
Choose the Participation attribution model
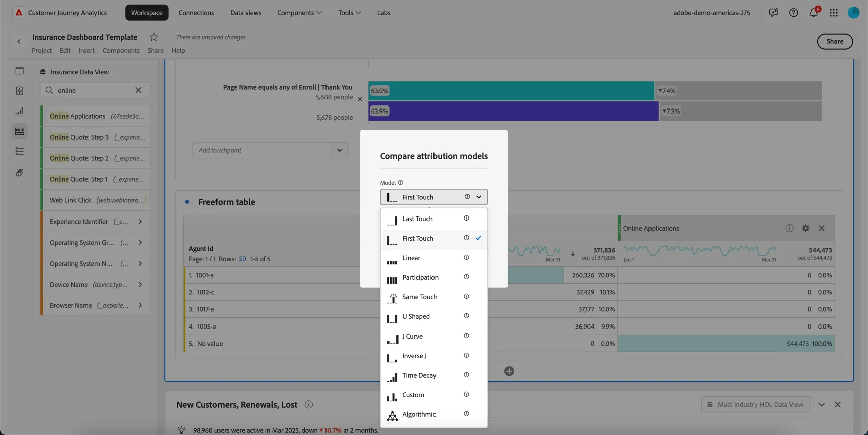(434, 277)
